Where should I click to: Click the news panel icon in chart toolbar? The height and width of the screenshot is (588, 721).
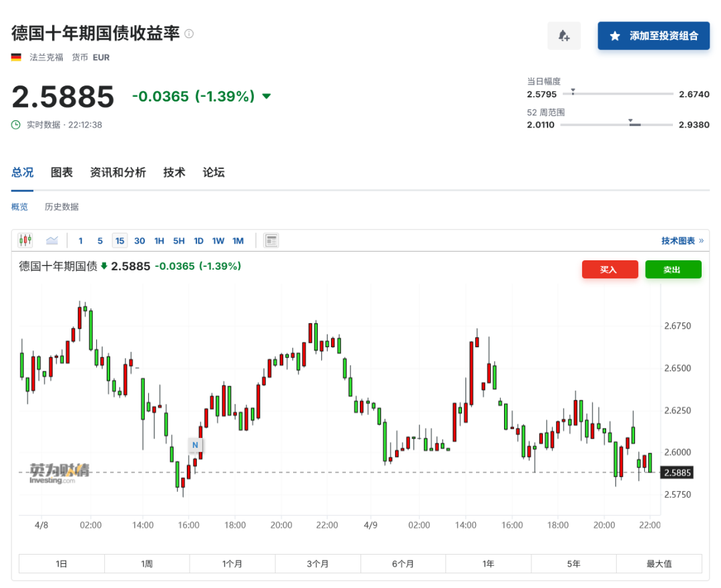pos(271,241)
